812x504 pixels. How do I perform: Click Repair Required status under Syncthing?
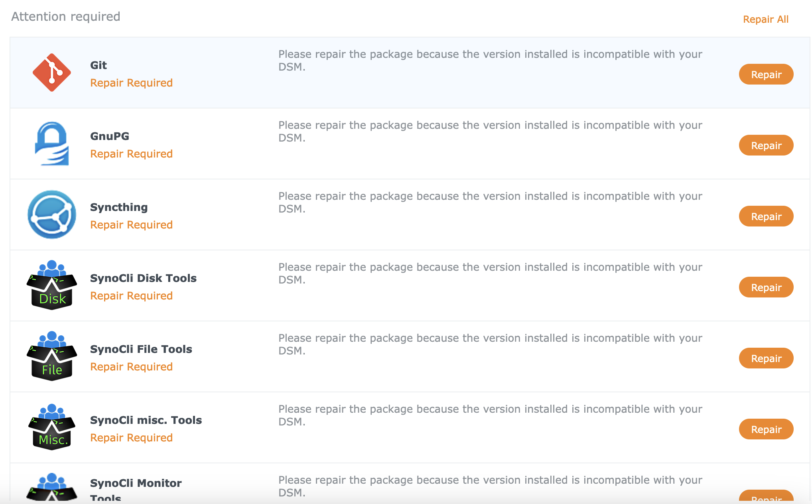pyautogui.click(x=131, y=225)
